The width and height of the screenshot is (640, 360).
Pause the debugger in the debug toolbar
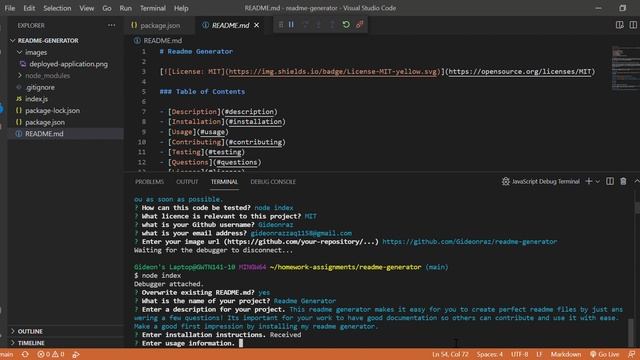click(291, 25)
